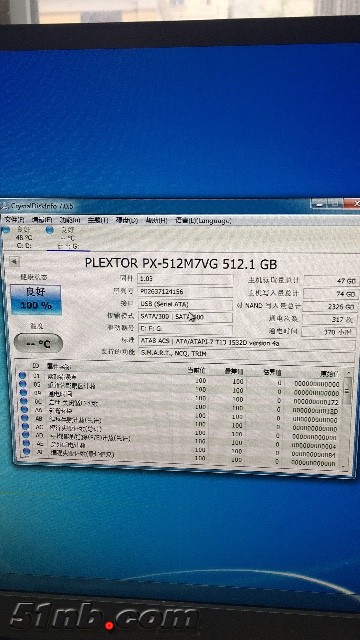Screen dimensions: 360x640
Task: Open the 硬盘(D) disk menu
Action: coord(127,220)
